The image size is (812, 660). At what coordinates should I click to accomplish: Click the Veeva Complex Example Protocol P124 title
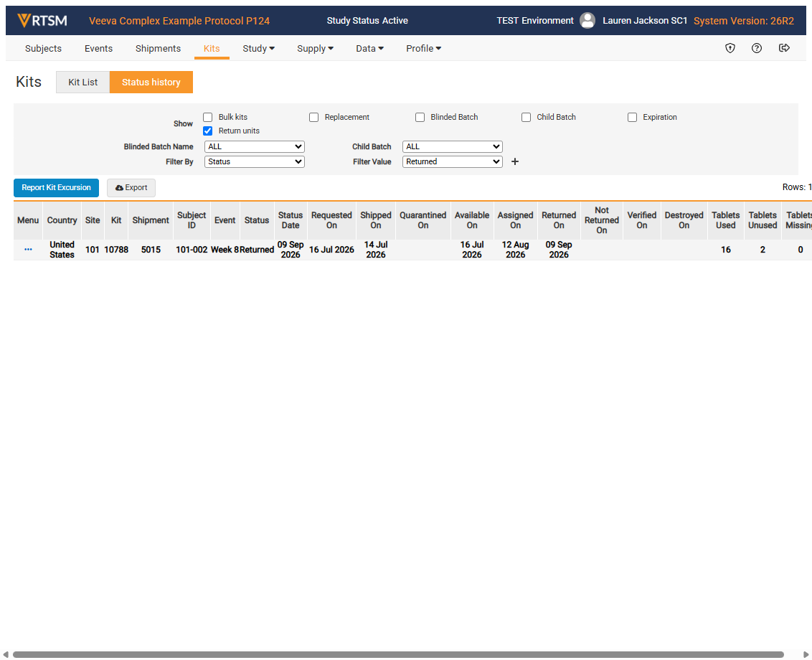coord(179,21)
